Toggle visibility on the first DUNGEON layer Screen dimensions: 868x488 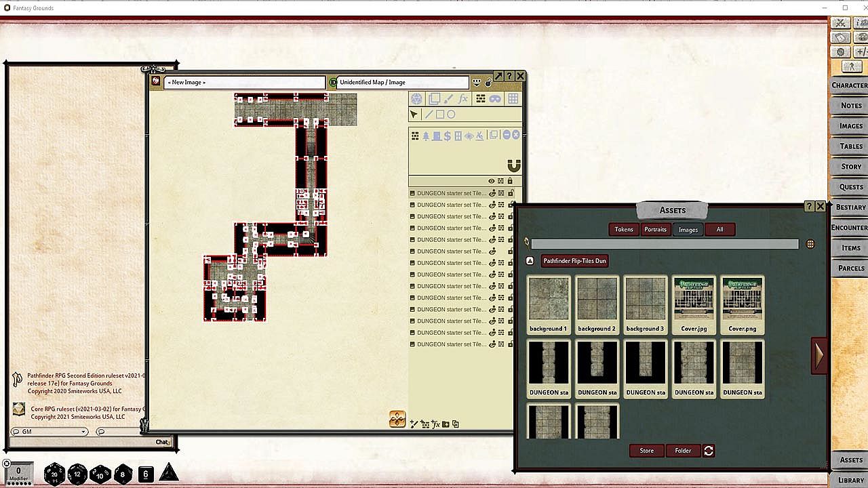(492, 193)
